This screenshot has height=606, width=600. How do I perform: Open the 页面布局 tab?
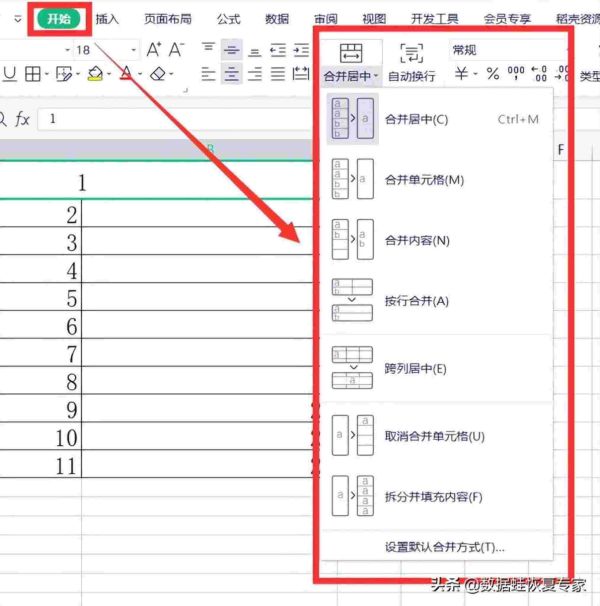(x=168, y=19)
